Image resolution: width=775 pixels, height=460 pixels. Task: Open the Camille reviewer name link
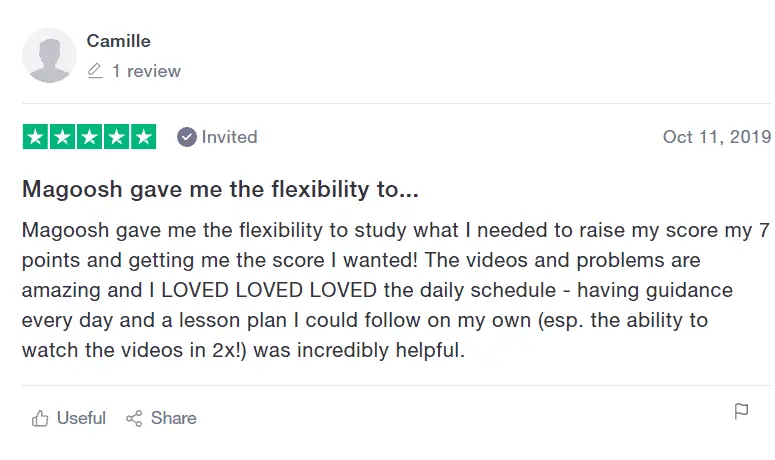[x=118, y=41]
